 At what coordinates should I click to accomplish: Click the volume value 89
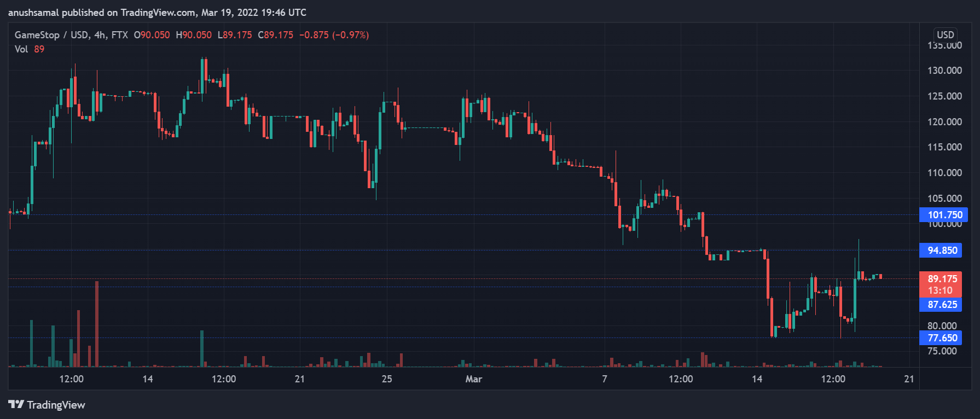tap(39, 49)
